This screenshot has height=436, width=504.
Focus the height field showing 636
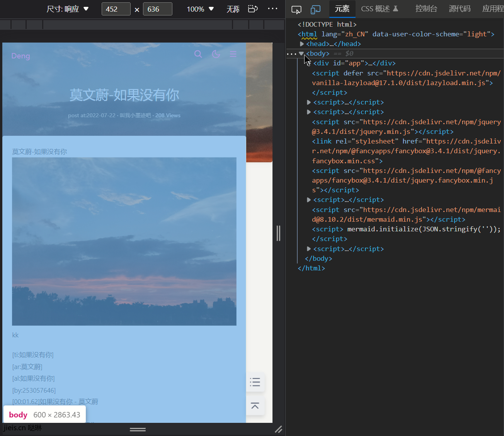(x=157, y=9)
